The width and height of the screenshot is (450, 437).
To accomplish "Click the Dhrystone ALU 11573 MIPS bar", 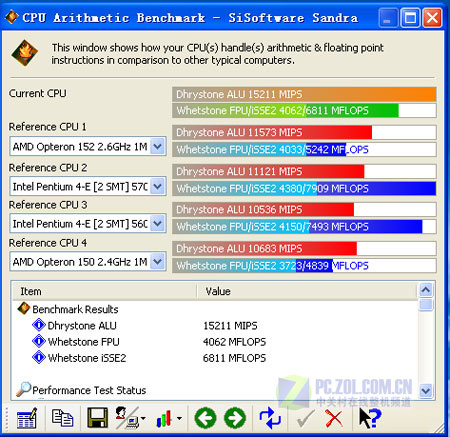I will (x=304, y=132).
